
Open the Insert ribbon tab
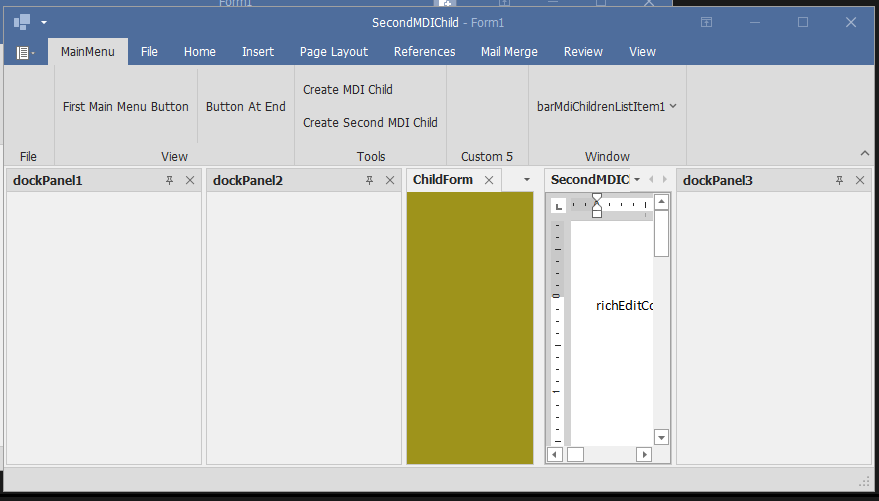(x=258, y=52)
